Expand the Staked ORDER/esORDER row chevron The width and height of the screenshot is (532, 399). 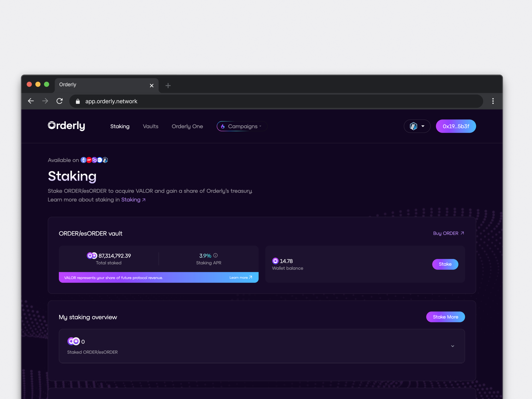point(452,346)
